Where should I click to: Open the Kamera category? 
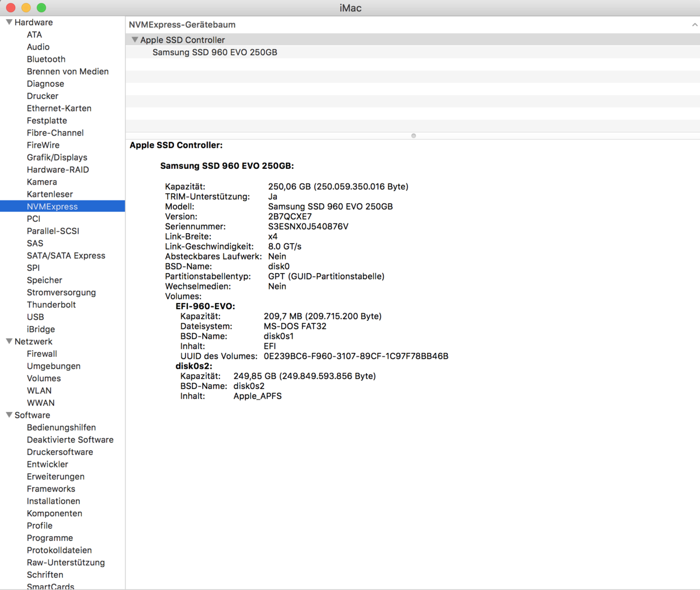click(41, 182)
